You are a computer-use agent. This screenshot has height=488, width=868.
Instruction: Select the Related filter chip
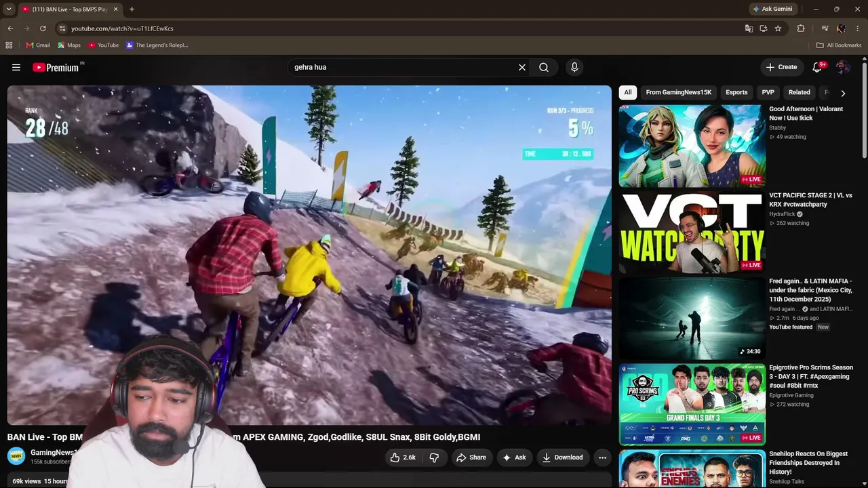point(799,92)
